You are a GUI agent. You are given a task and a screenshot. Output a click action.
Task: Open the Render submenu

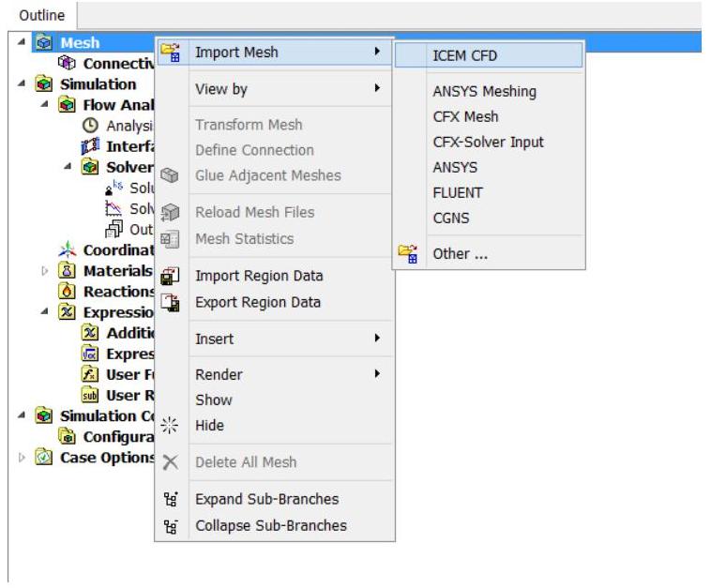[x=275, y=374]
